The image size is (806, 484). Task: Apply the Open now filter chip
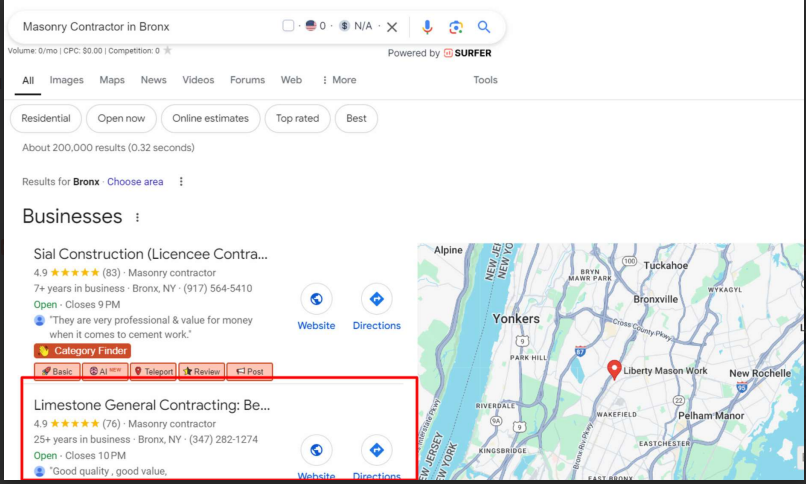(121, 119)
